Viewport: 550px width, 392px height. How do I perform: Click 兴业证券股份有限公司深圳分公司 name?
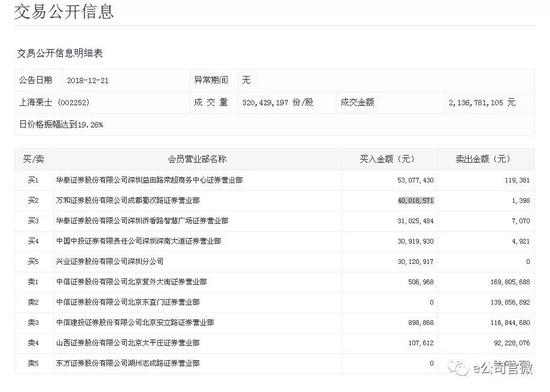[x=110, y=261]
